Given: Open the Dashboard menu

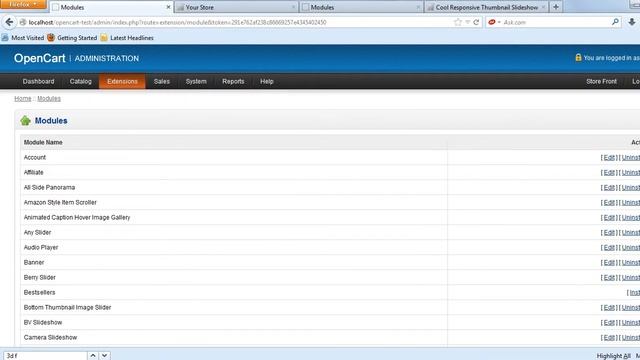Looking at the screenshot, I should (x=38, y=81).
